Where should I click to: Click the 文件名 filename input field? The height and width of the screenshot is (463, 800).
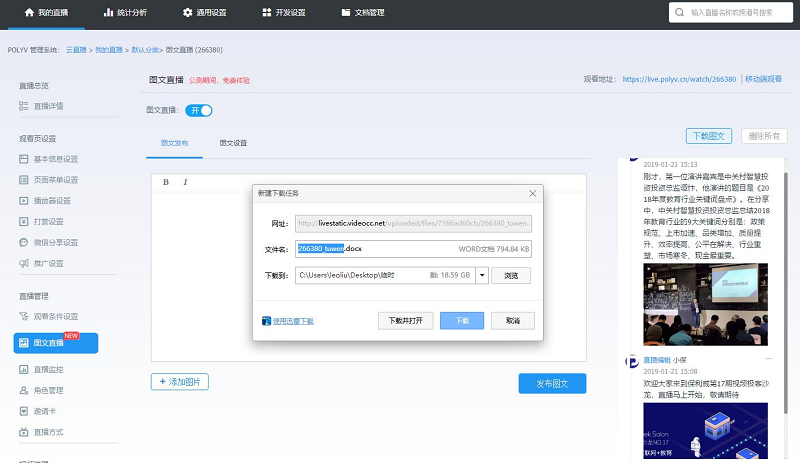coord(397,248)
